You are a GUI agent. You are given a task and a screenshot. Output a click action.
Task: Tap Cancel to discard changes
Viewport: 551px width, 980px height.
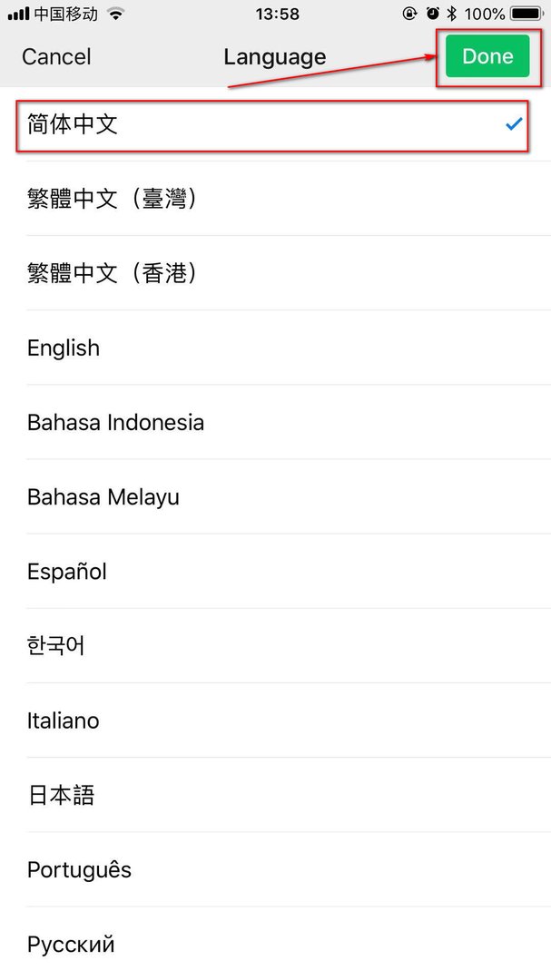point(55,56)
